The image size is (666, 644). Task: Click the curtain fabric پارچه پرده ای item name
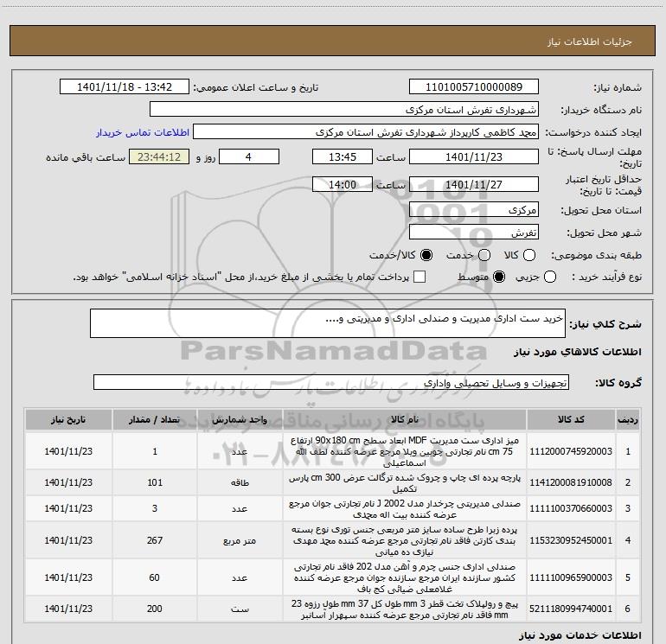pos(405,483)
